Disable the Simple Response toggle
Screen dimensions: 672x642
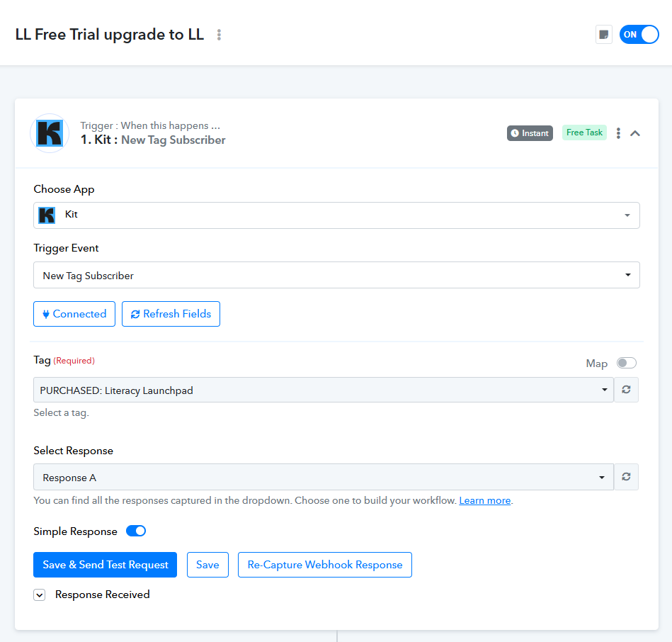click(136, 531)
